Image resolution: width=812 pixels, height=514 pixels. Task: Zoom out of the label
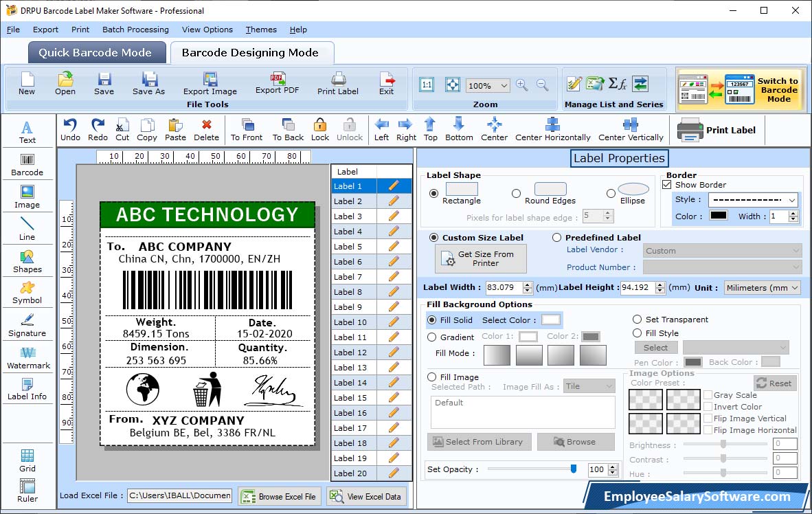(x=542, y=85)
